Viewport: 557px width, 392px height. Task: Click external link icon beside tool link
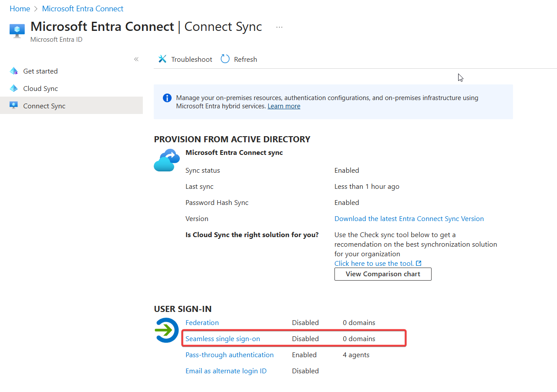(x=419, y=263)
